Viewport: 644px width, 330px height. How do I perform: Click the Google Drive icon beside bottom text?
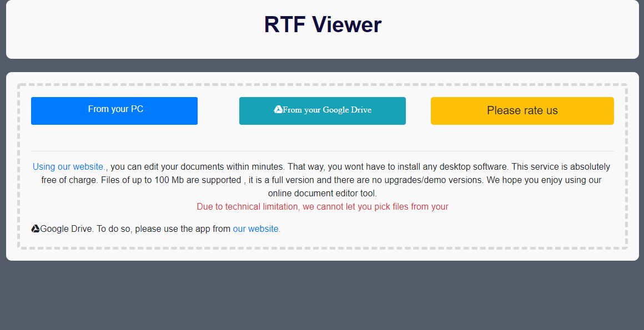36,229
